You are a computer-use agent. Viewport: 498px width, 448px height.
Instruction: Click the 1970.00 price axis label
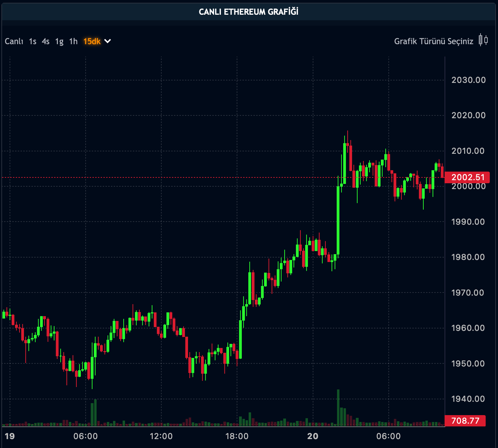468,293
